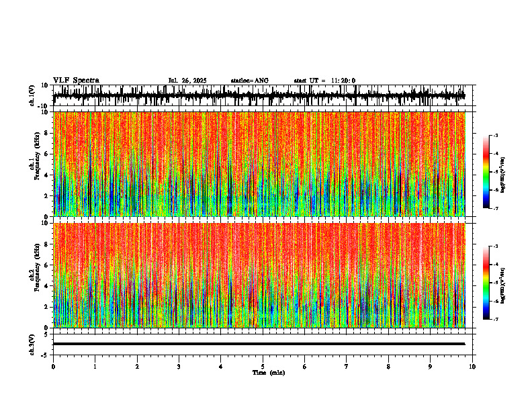Click the "9" tick on the time axis

click(430, 367)
